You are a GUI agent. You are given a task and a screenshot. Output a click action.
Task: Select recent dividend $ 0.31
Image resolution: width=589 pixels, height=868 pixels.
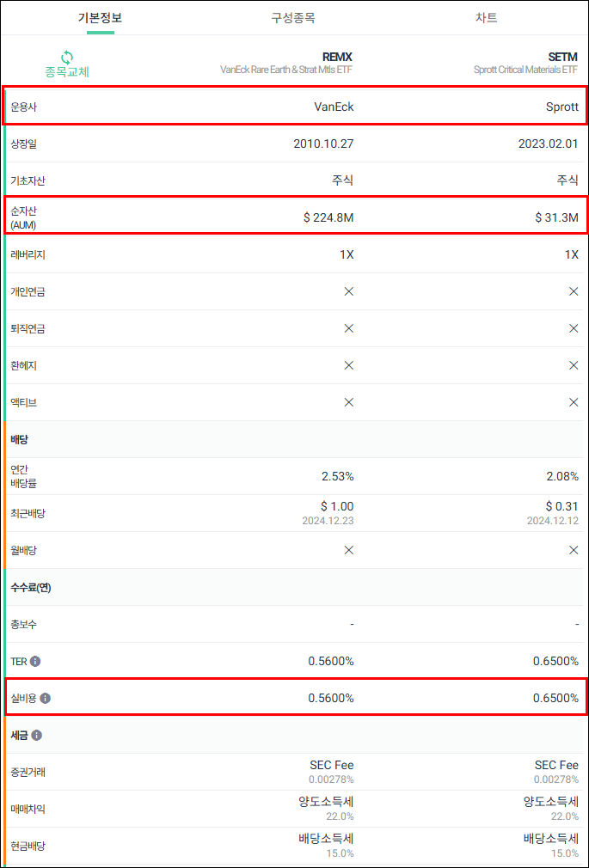point(562,506)
